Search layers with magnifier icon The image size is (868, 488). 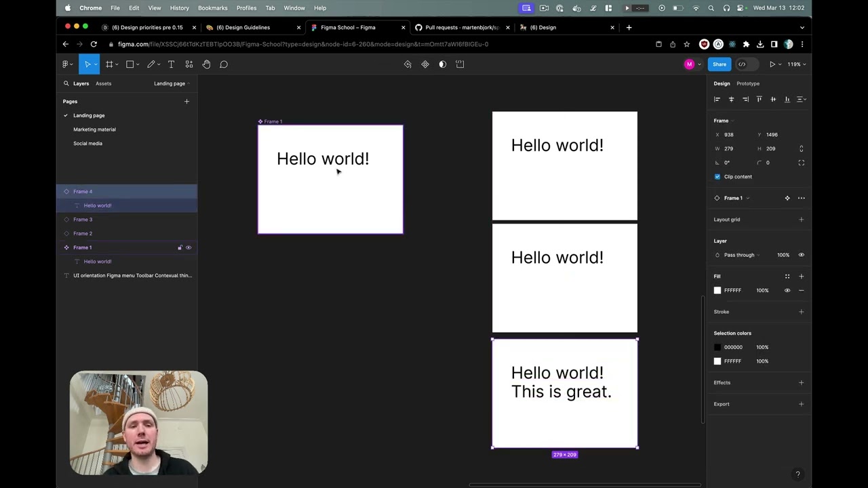point(66,83)
